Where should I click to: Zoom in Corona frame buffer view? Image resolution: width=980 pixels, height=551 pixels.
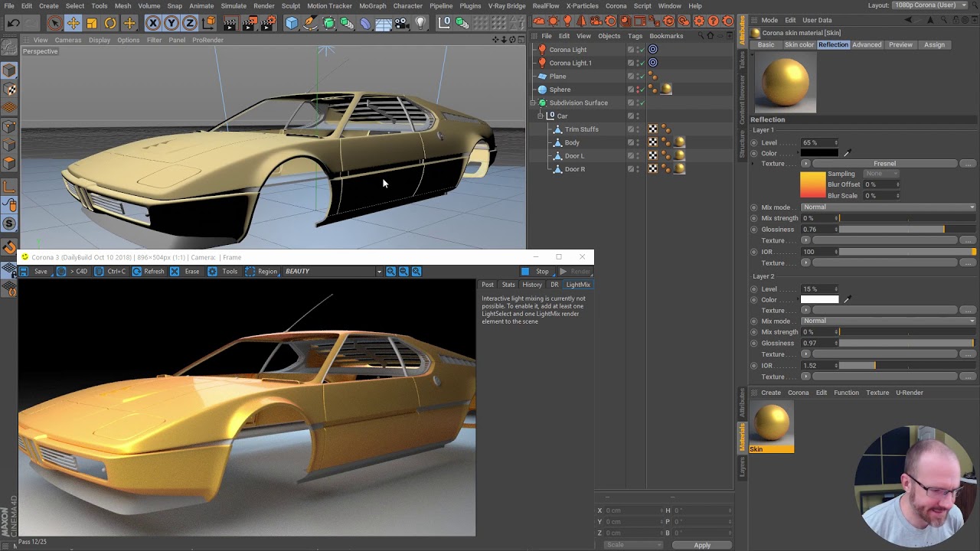click(390, 271)
